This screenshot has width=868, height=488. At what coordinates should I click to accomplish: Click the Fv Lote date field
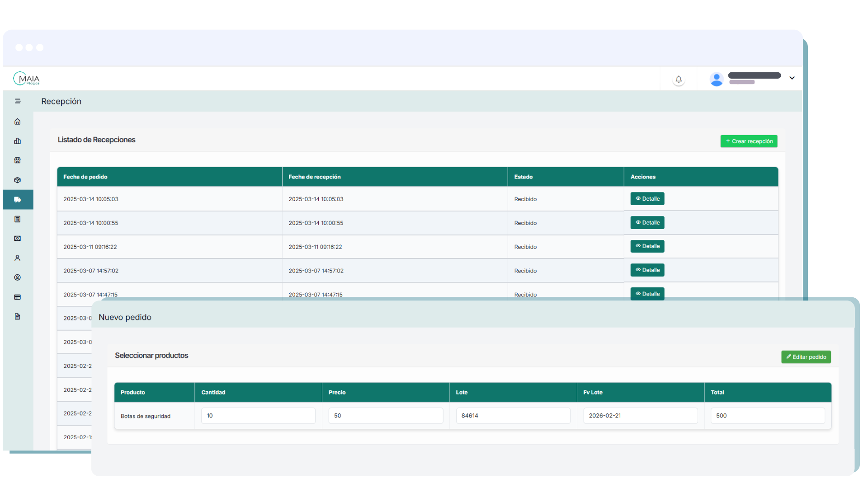point(640,416)
